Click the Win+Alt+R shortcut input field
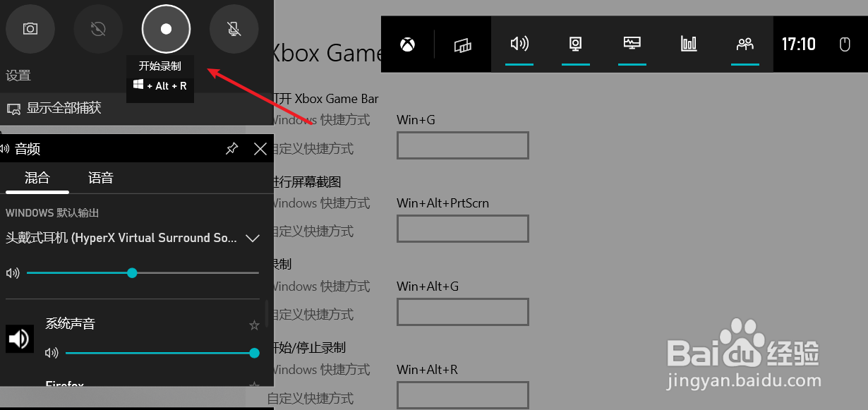868x410 pixels. point(462,395)
